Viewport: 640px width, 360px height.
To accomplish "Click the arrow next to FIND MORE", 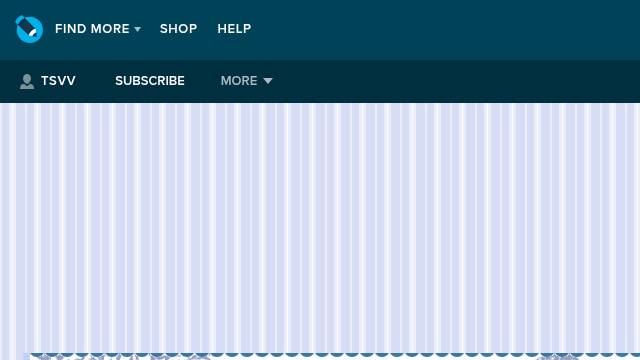I will tap(138, 29).
